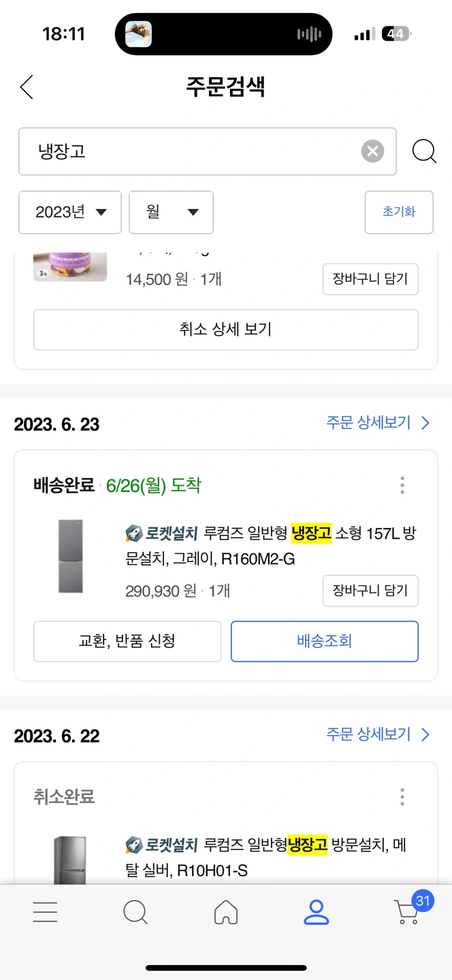Open the 월 month dropdown
The image size is (452, 980).
pos(172,212)
